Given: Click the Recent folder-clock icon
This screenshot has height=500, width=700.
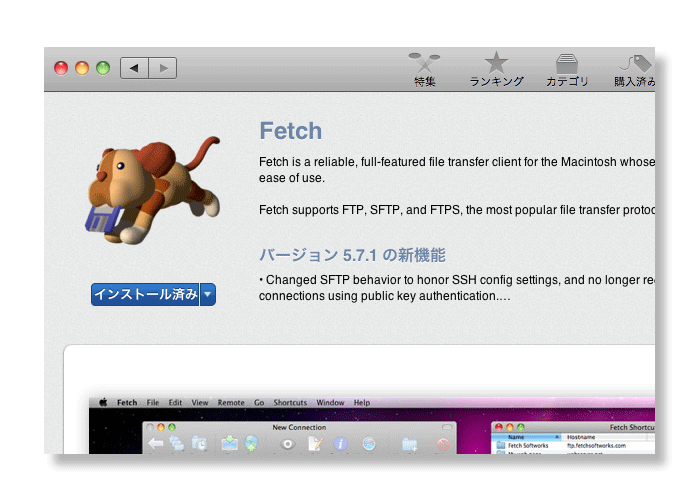Looking at the screenshot, I should pyautogui.click(x=199, y=444).
